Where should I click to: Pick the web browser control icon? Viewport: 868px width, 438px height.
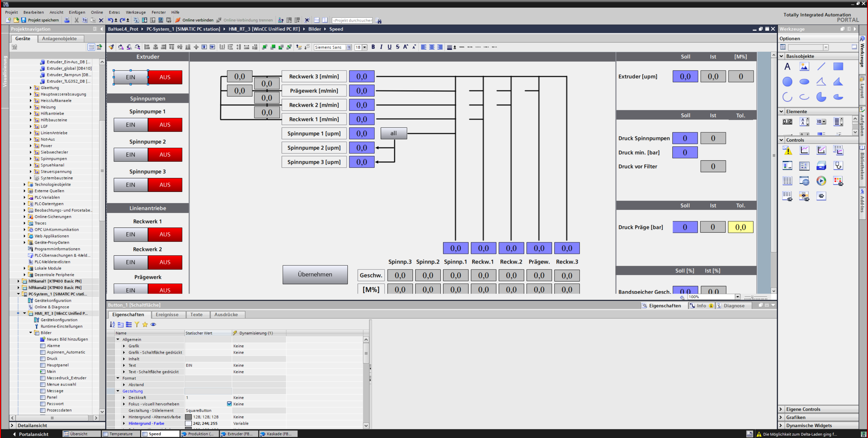pos(804,181)
